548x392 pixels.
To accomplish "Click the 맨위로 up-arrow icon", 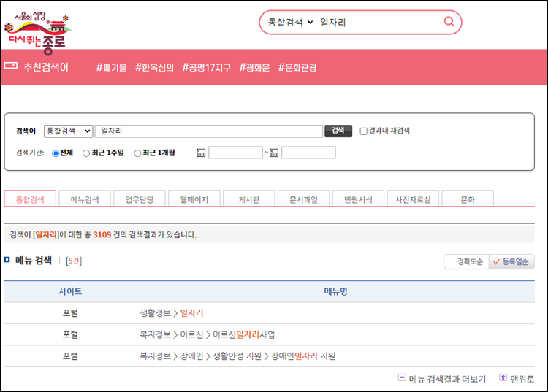I will 503,377.
